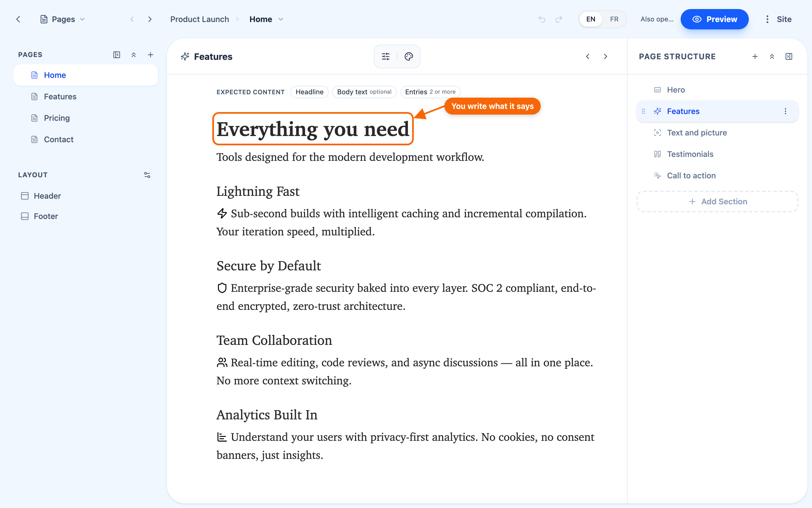Click the Entries 2 or more chip
The image size is (812, 508).
(x=430, y=92)
